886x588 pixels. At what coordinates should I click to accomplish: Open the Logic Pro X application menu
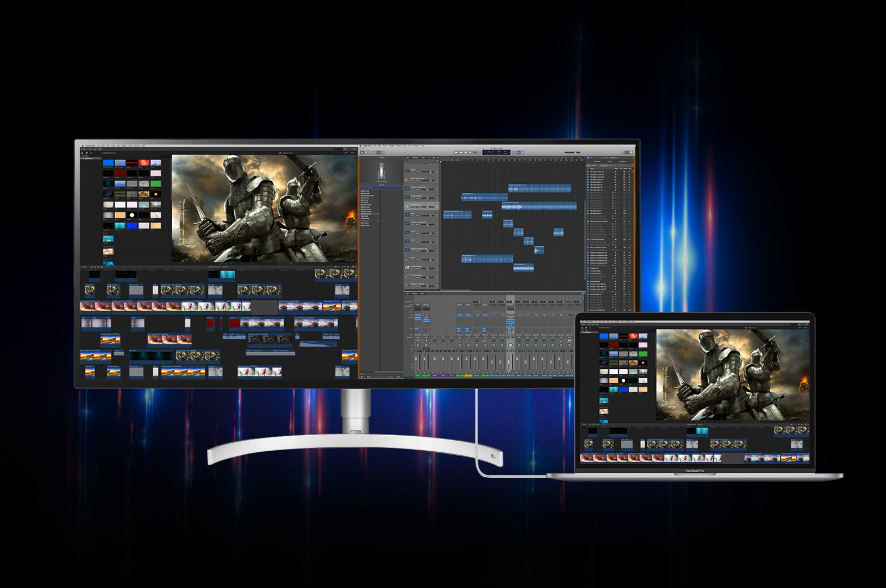click(x=368, y=146)
